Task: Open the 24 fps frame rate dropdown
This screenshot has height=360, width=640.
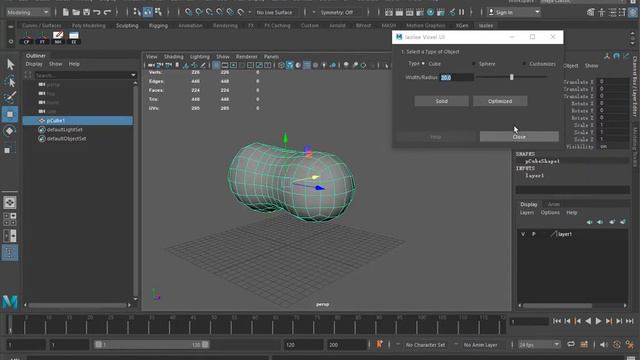Action: pyautogui.click(x=539, y=344)
